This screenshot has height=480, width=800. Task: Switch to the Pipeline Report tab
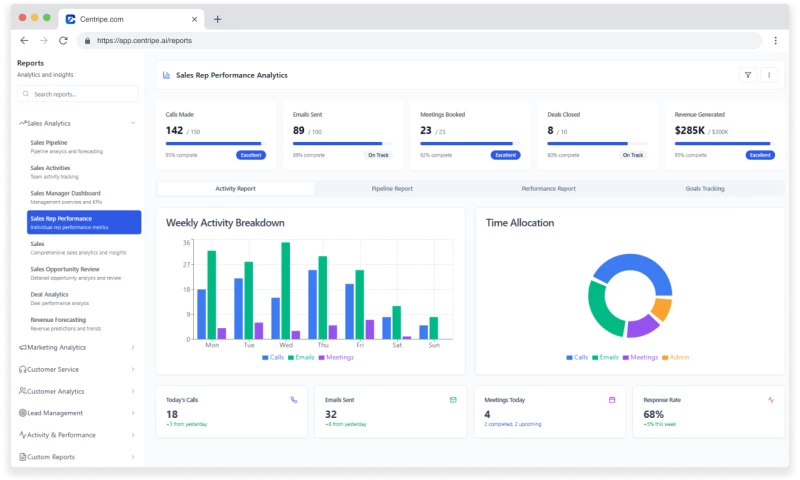pos(392,188)
